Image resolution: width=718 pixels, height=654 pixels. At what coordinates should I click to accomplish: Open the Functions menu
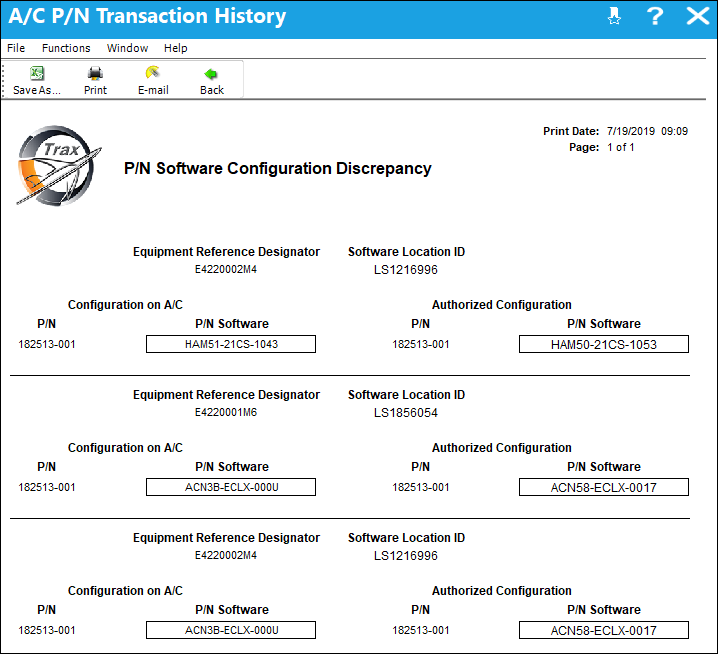tap(66, 48)
